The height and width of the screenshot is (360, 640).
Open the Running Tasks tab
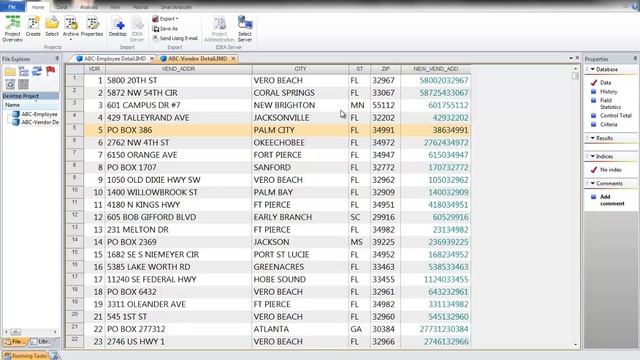tap(25, 356)
